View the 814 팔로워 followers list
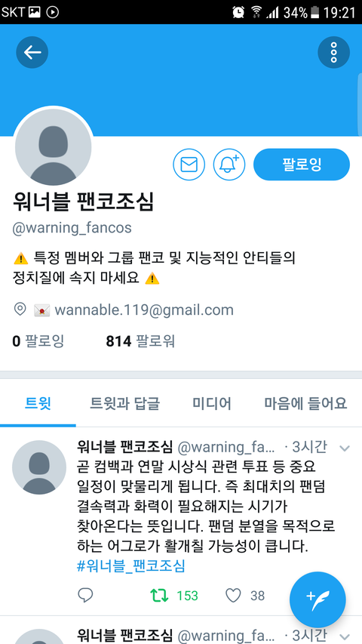The height and width of the screenshot is (644, 362). click(x=140, y=341)
